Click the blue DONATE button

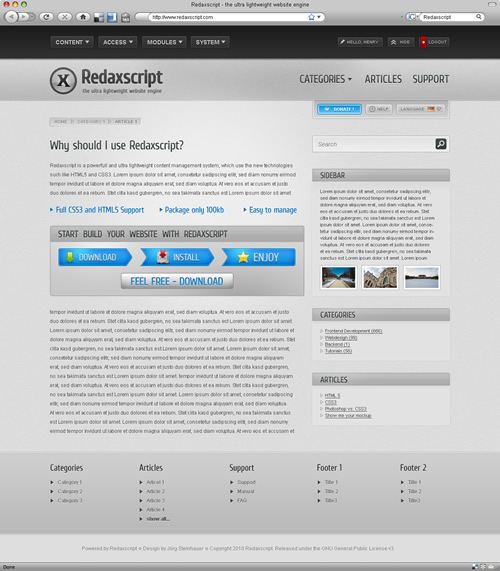[339, 109]
